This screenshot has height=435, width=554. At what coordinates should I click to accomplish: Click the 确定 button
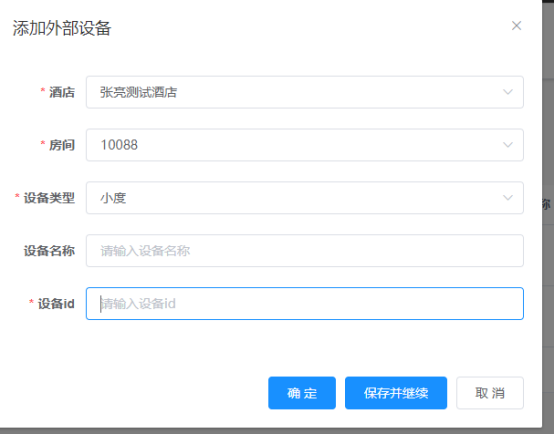302,393
